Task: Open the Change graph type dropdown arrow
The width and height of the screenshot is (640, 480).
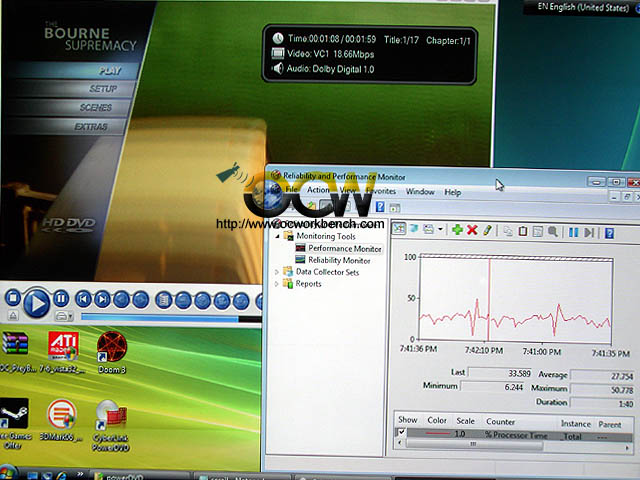Action: [x=440, y=229]
